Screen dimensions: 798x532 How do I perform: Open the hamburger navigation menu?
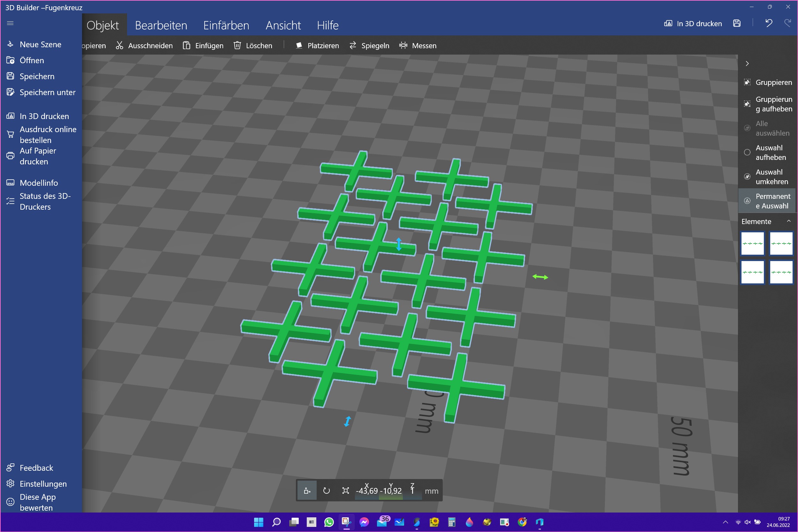[10, 23]
